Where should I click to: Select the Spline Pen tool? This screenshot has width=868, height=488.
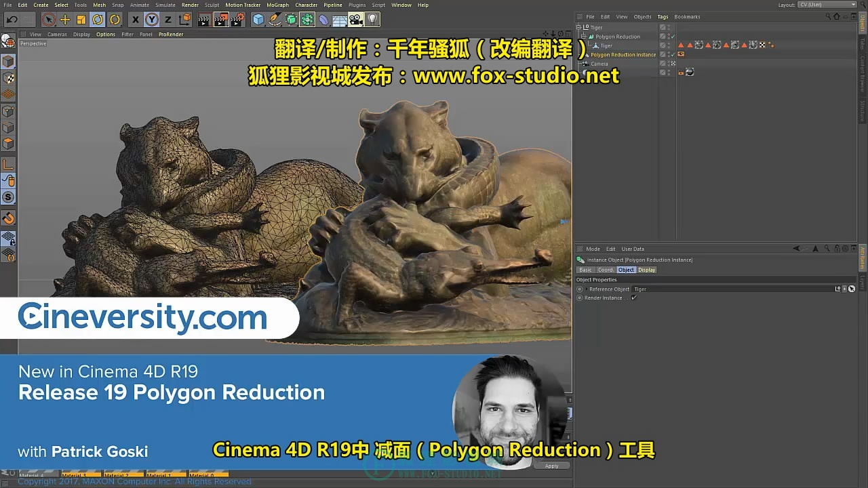click(275, 20)
